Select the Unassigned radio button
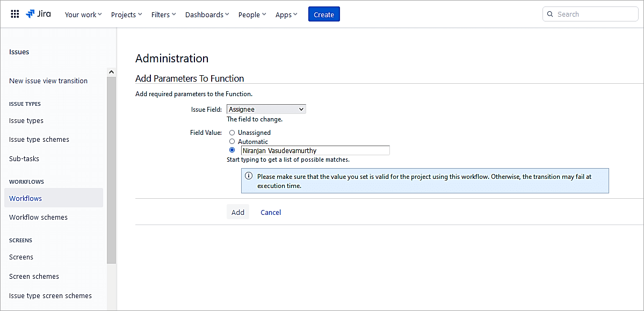 231,132
